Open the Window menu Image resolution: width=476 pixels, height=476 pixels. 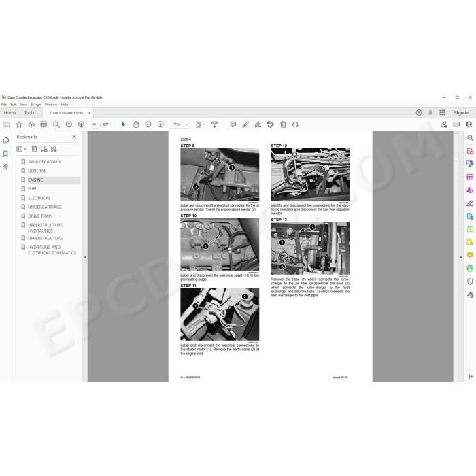point(51,105)
